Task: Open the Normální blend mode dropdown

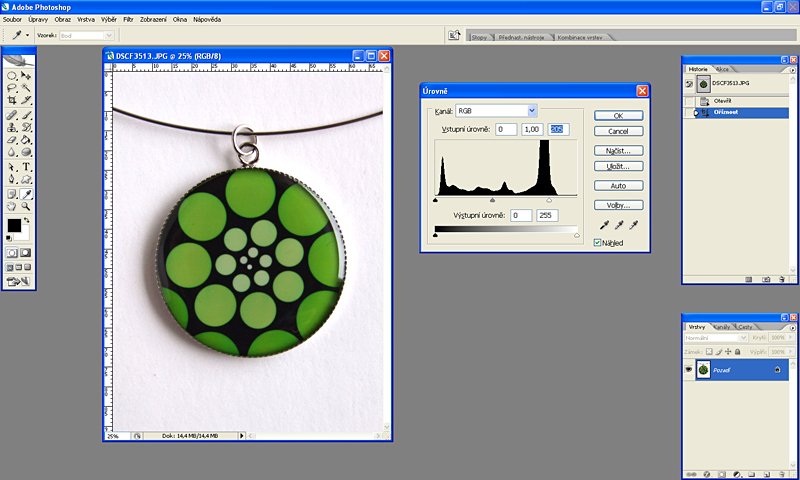Action: point(720,339)
